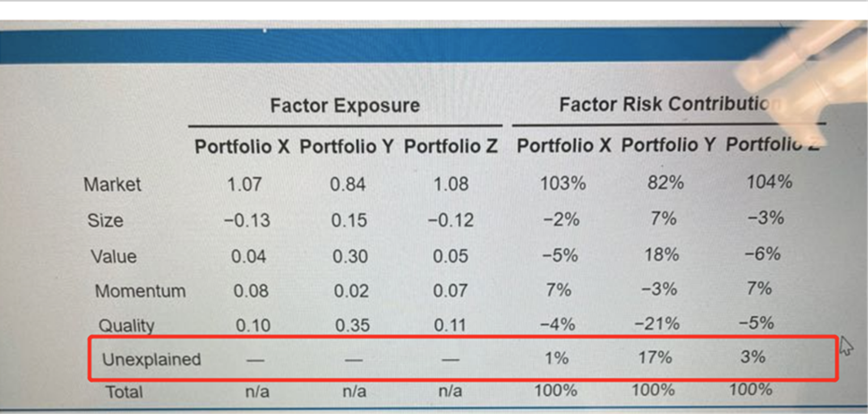Click Portfolio Z header under Factor Exposure

(450, 146)
